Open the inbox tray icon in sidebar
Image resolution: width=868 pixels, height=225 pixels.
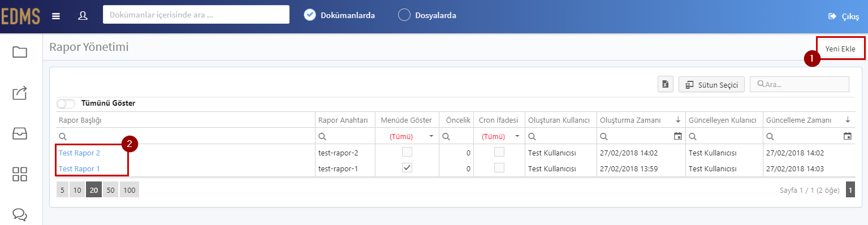pos(20,133)
